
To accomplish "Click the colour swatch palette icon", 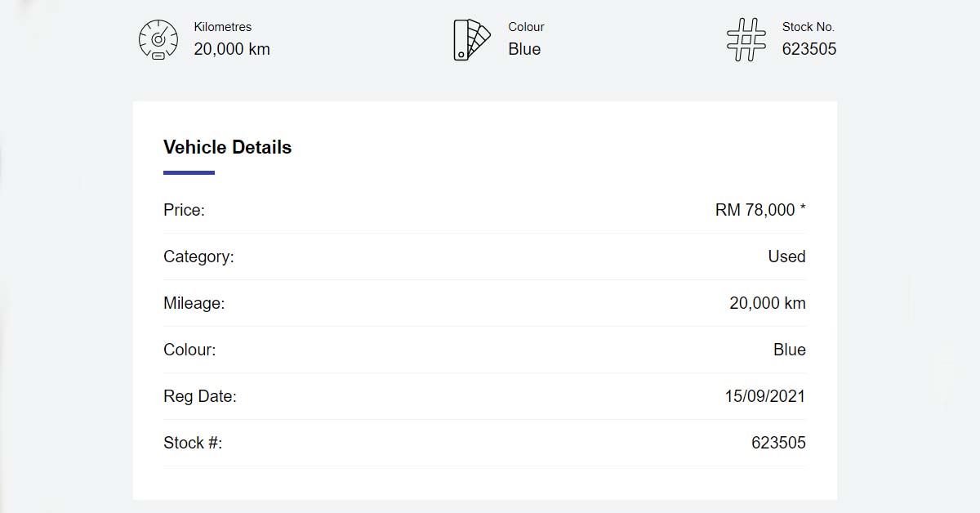I will (x=471, y=39).
